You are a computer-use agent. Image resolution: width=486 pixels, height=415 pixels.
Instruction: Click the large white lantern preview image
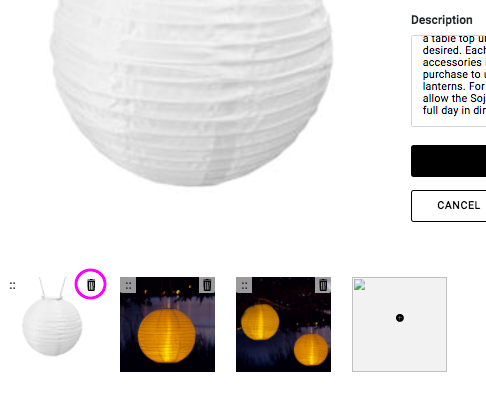[x=192, y=93]
